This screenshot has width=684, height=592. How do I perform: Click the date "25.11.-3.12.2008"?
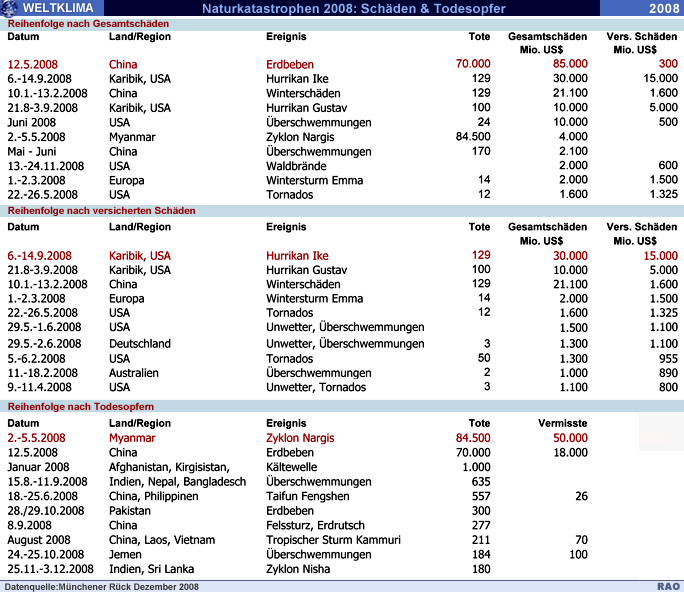tap(50, 569)
